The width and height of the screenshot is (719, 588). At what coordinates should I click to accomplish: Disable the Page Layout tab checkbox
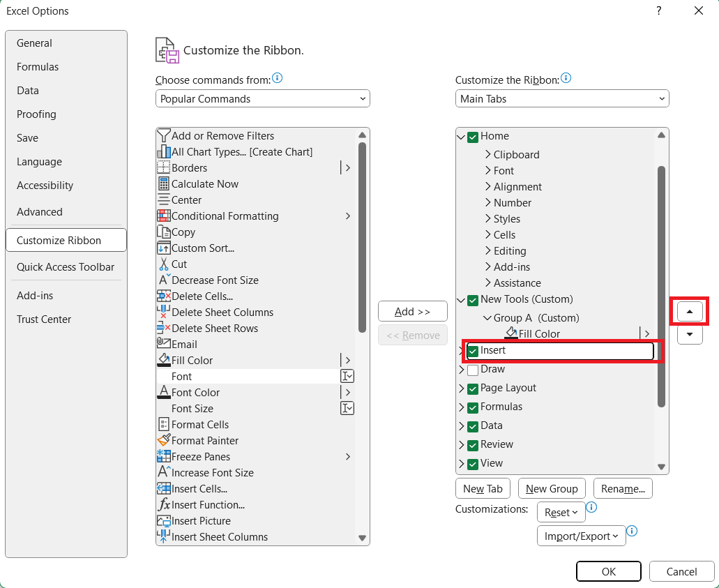coord(473,389)
